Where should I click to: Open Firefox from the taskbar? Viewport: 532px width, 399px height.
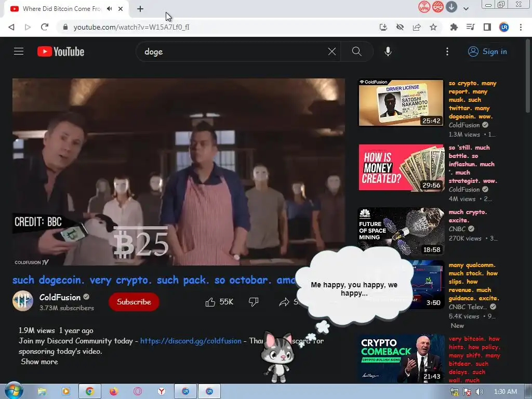(x=114, y=392)
